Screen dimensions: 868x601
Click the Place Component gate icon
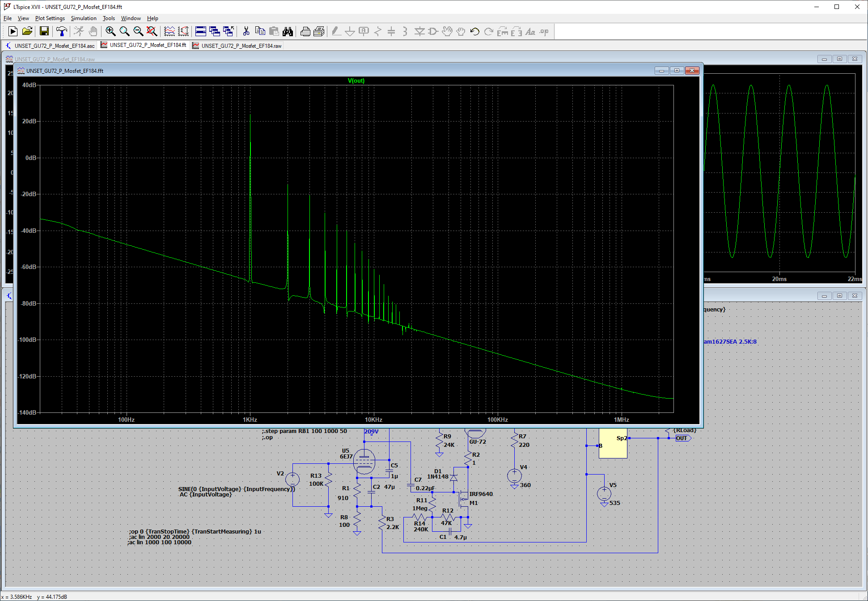point(433,31)
